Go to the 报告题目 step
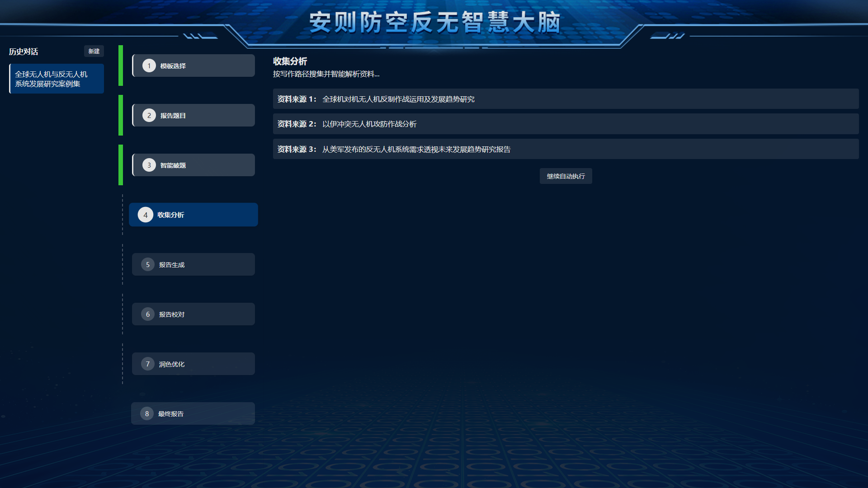 pyautogui.click(x=193, y=116)
